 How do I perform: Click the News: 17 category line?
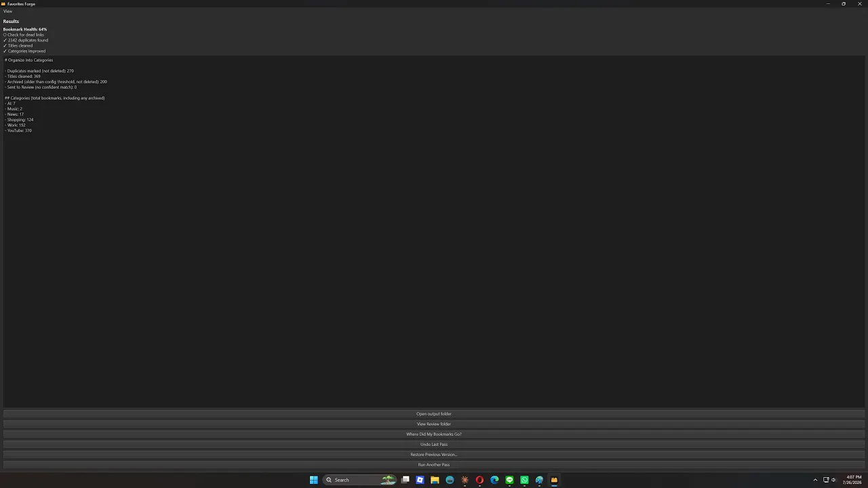(14, 115)
